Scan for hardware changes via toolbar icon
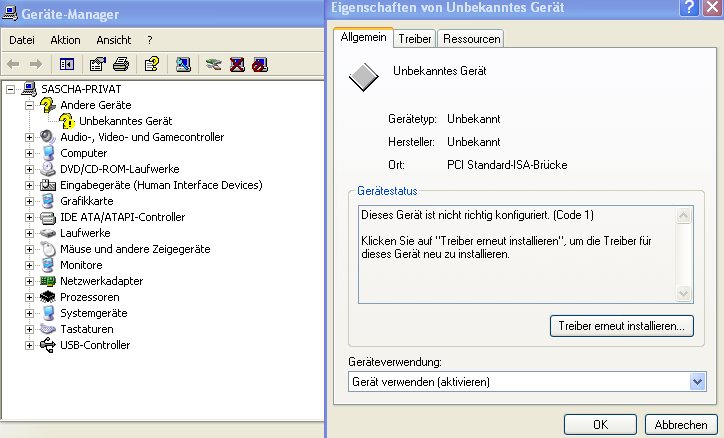 tap(183, 65)
